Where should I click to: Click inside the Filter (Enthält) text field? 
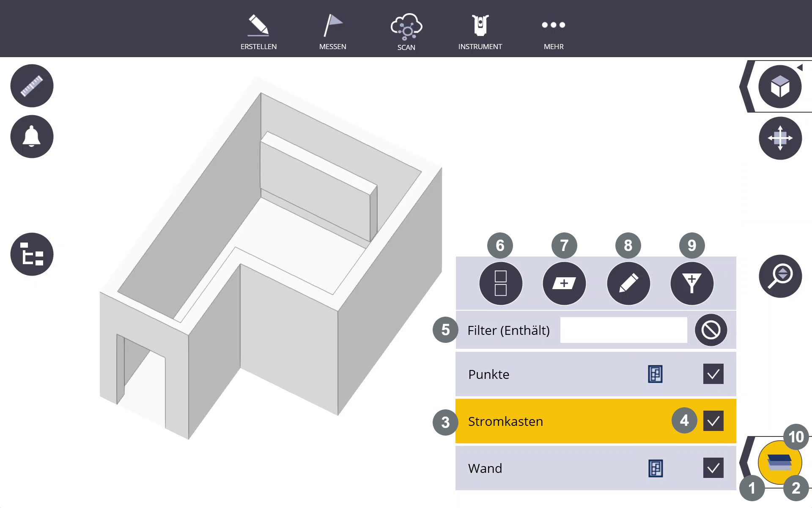point(623,330)
